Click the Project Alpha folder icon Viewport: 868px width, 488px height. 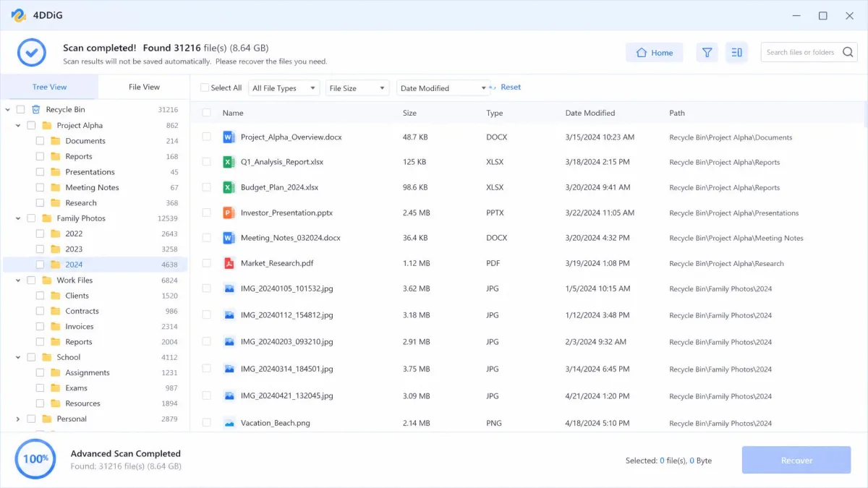[x=47, y=125]
